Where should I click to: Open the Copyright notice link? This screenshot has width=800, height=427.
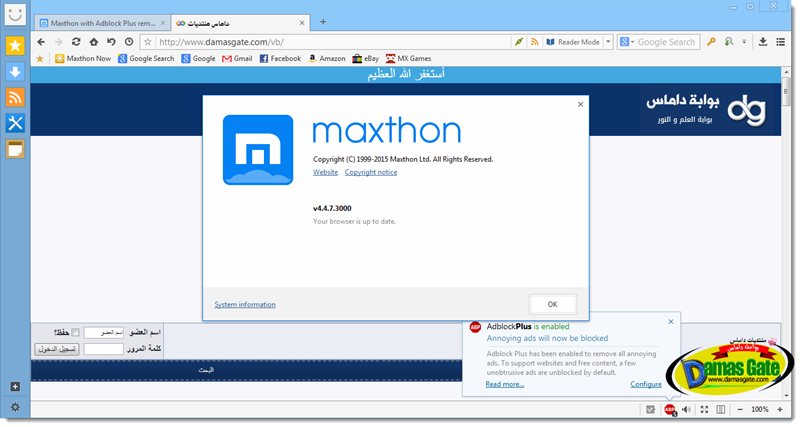click(371, 172)
